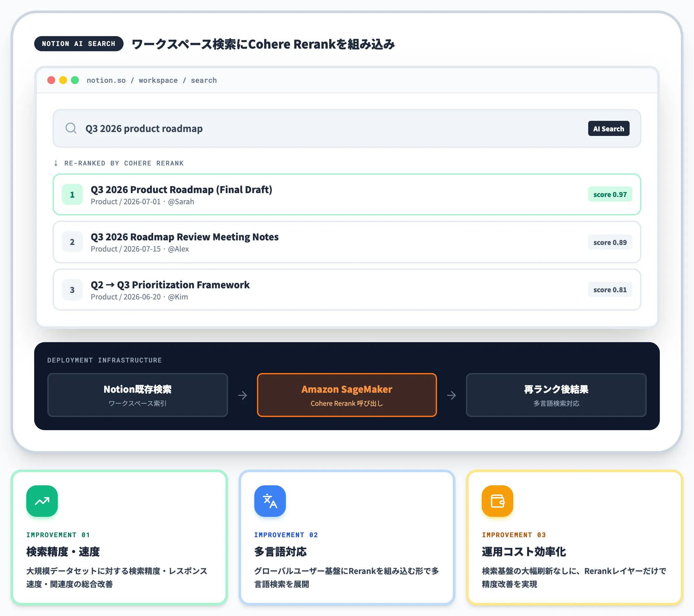Click the description starting 検索基盤の大幅刷新なしに
Viewport: 694px width, 616px height.
pos(574,578)
